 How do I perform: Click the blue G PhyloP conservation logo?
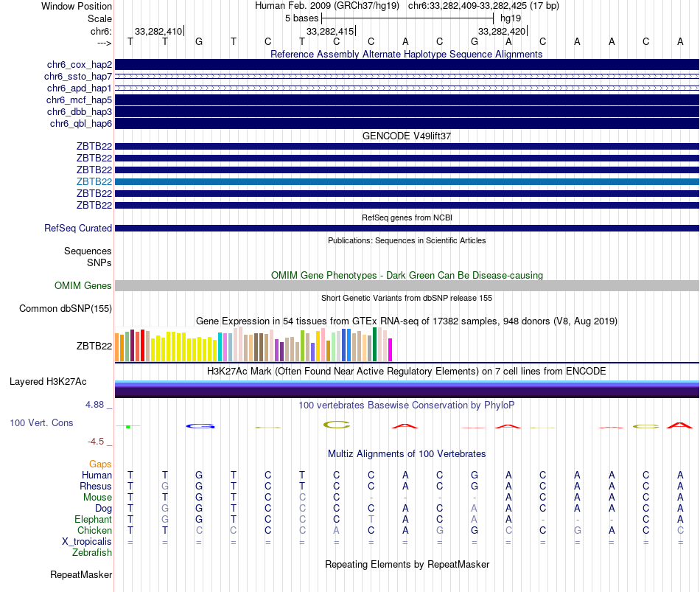coord(200,426)
